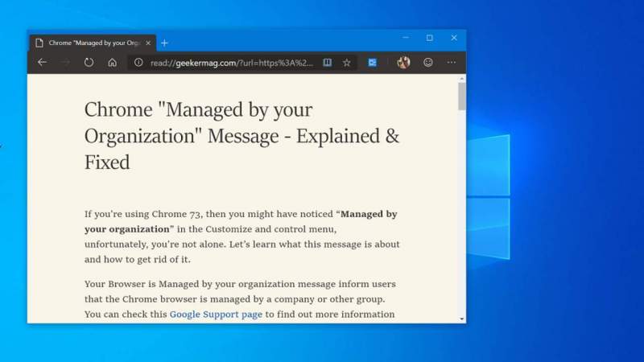The width and height of the screenshot is (644, 362).
Task: Minimize the browser window
Action: [406, 38]
